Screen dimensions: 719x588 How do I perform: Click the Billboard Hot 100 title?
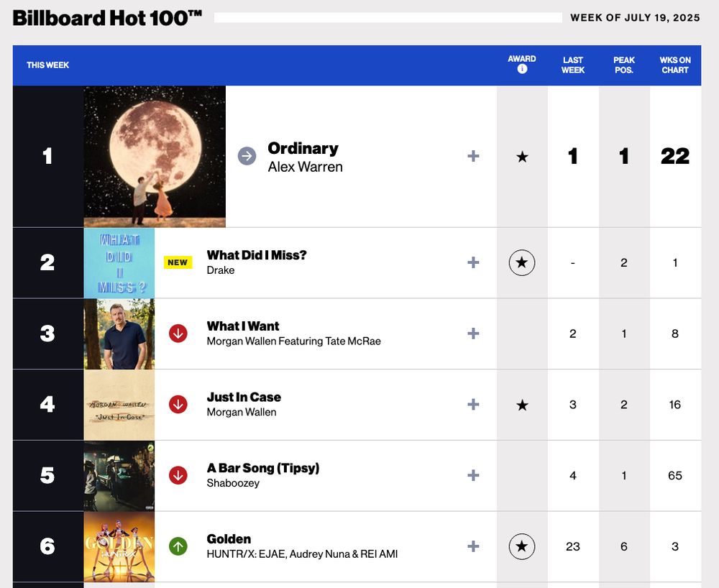pyautogui.click(x=107, y=19)
